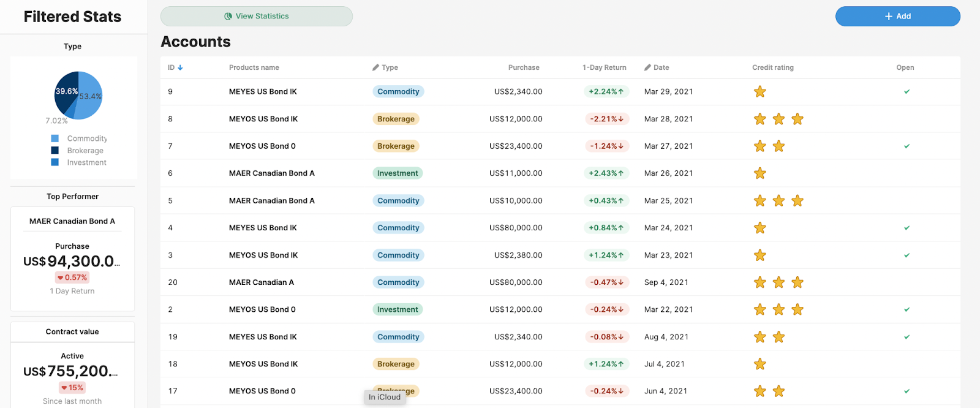Sort by the 1-Day Return column header
The width and height of the screenshot is (980, 408).
[x=604, y=67]
